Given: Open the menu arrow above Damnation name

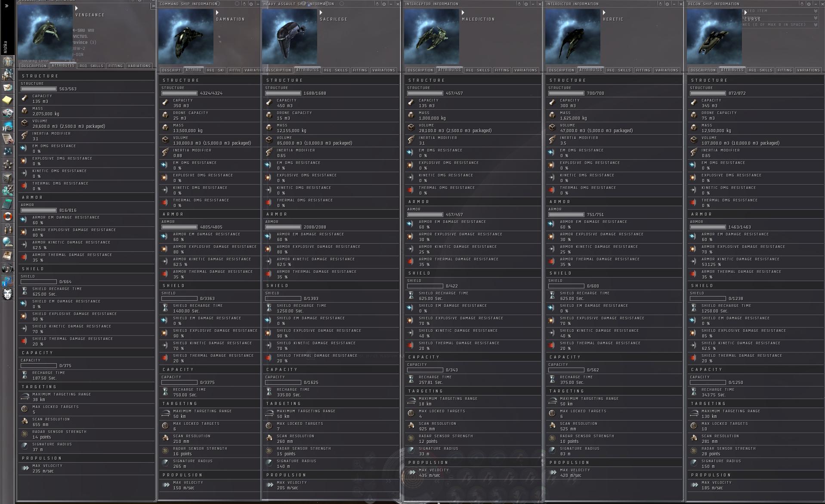Looking at the screenshot, I should 217,12.
